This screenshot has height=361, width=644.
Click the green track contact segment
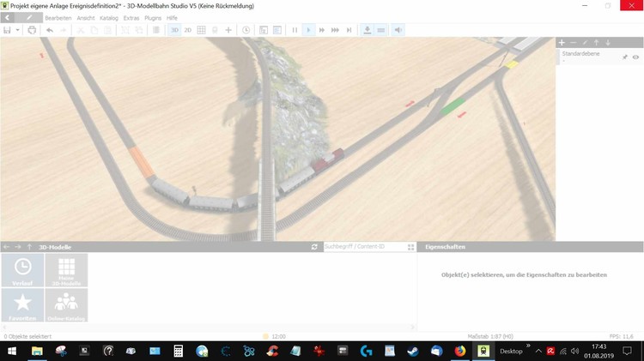pyautogui.click(x=453, y=105)
